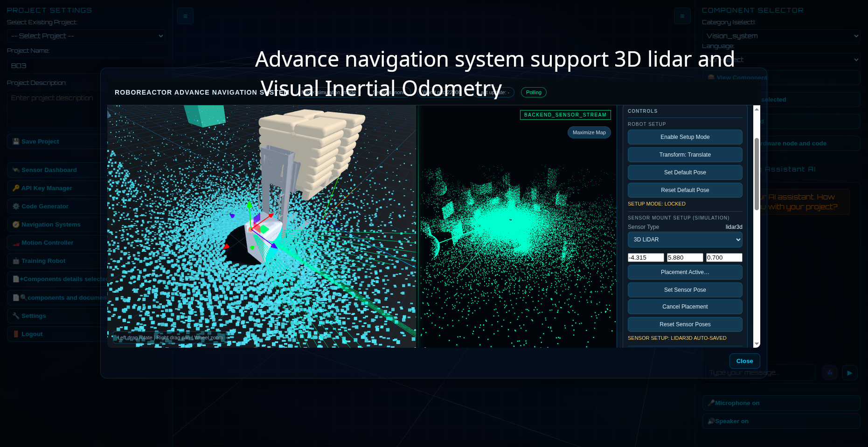Click the Project Name field containing 803

point(86,66)
